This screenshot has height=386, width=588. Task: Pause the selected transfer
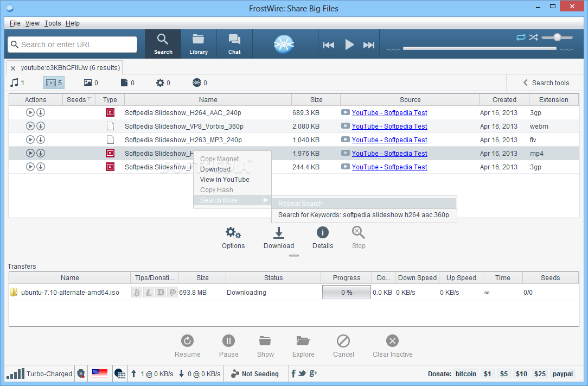point(229,346)
